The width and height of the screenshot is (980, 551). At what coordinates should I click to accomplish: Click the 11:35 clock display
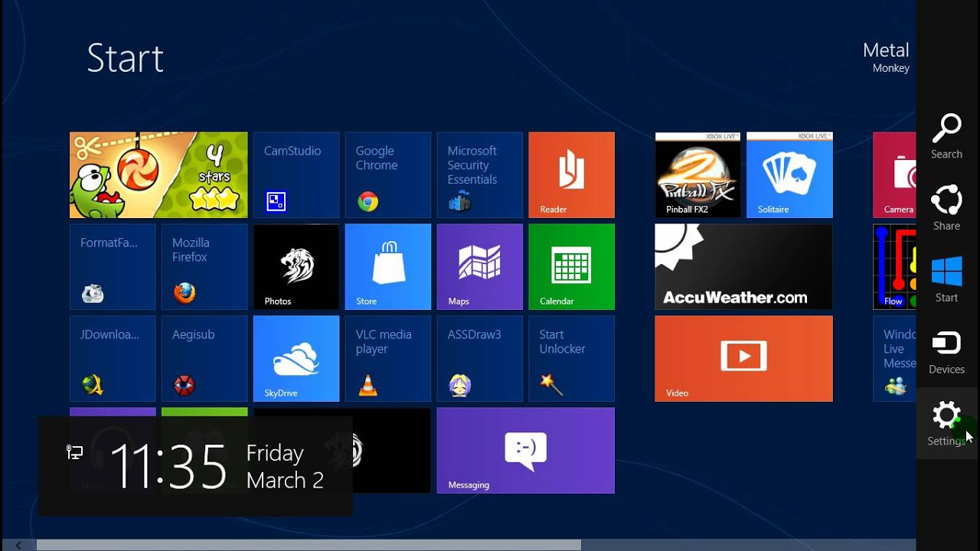169,465
